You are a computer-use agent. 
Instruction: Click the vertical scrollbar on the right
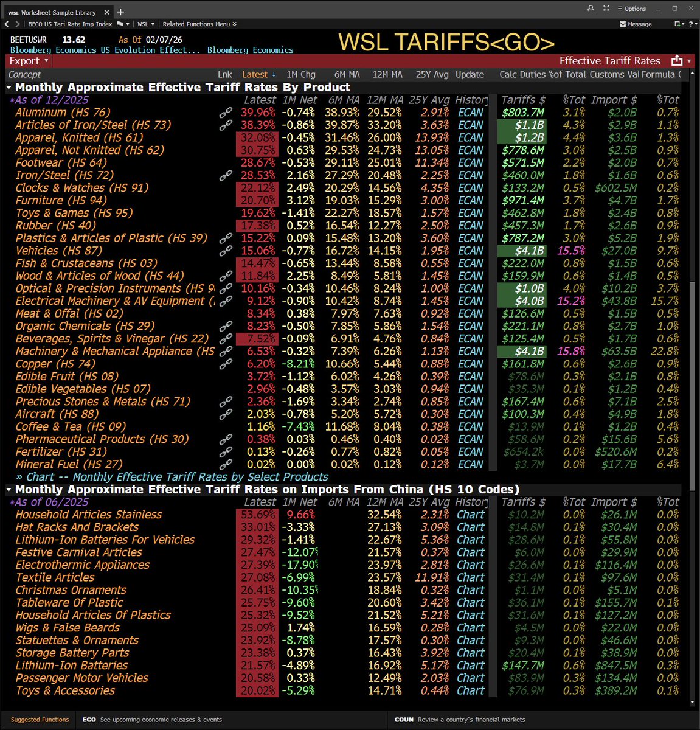[691, 386]
